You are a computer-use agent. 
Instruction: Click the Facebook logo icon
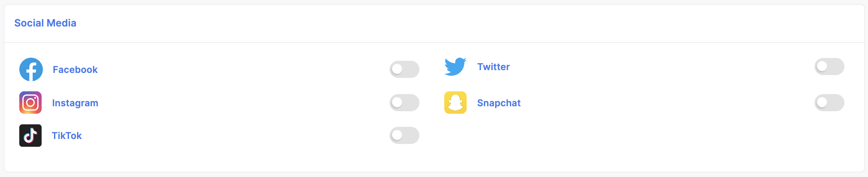[x=31, y=69]
